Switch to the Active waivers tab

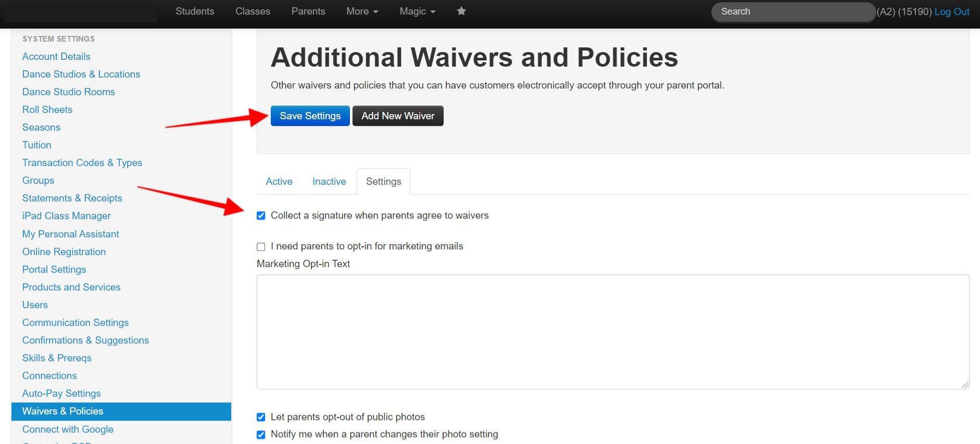(279, 182)
